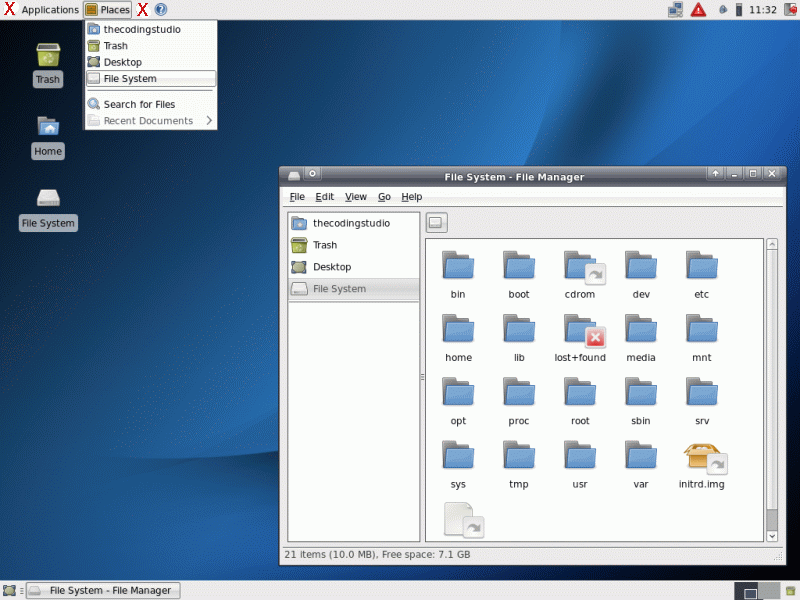Click the File System desktop drive icon

pos(48,199)
